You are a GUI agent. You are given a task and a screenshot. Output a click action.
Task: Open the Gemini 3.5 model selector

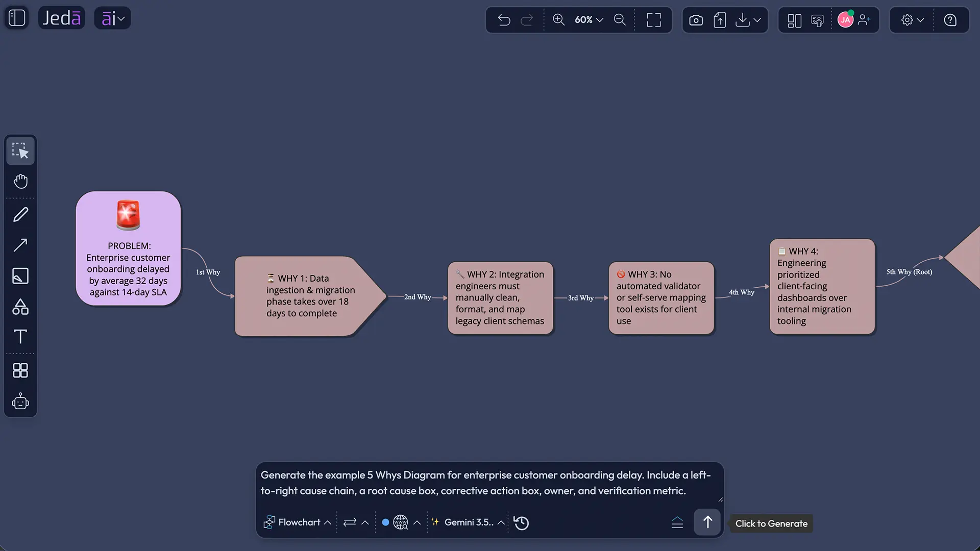[468, 522]
